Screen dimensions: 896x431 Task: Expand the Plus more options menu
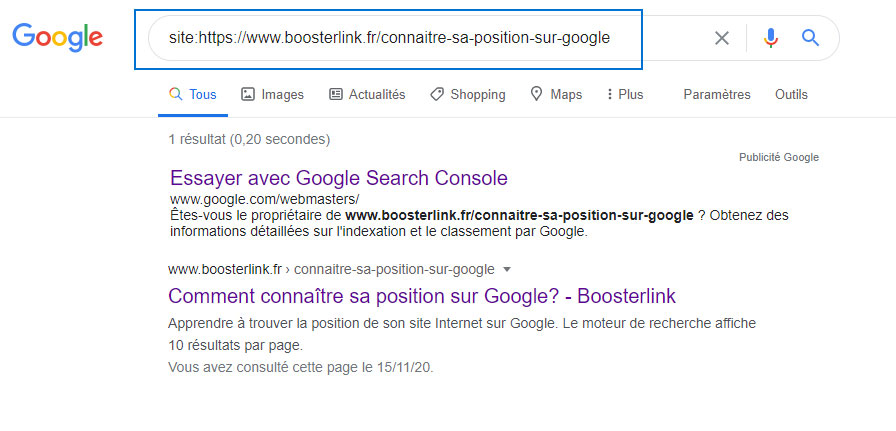[x=625, y=94]
